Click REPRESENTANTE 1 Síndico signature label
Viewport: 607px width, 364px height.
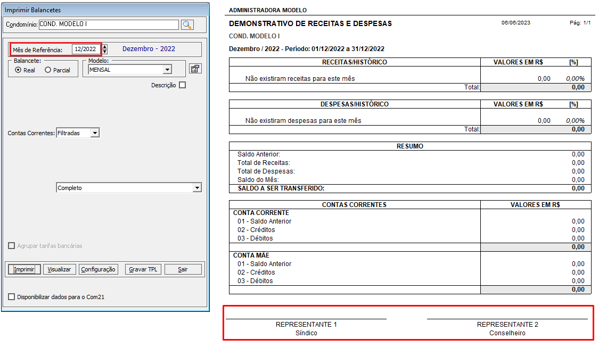click(306, 329)
